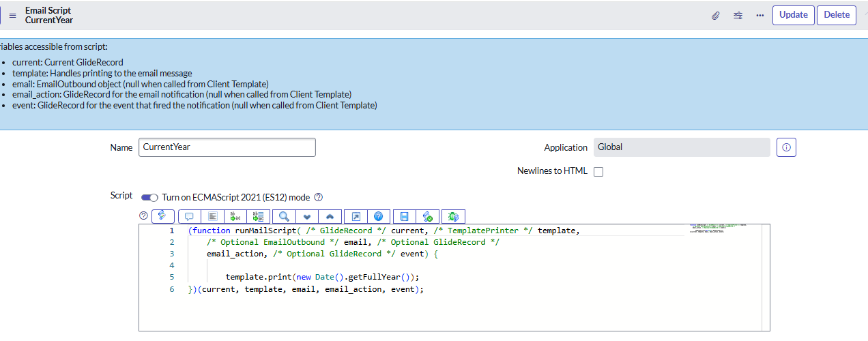868x341 pixels.
Task: Click the replace all icon
Action: [258, 216]
